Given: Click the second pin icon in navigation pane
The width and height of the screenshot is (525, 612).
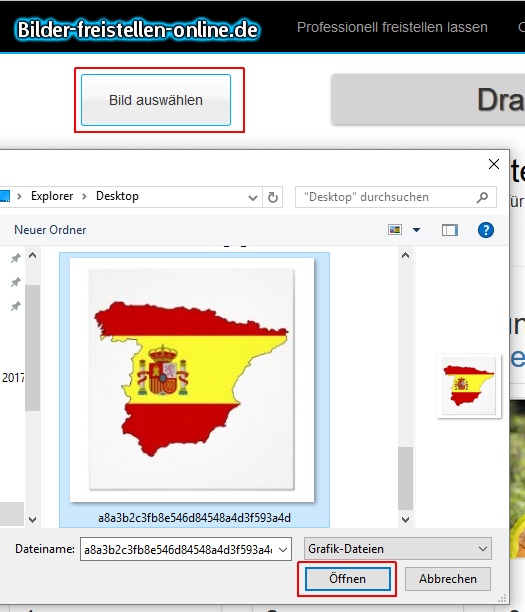Looking at the screenshot, I should [x=16, y=282].
